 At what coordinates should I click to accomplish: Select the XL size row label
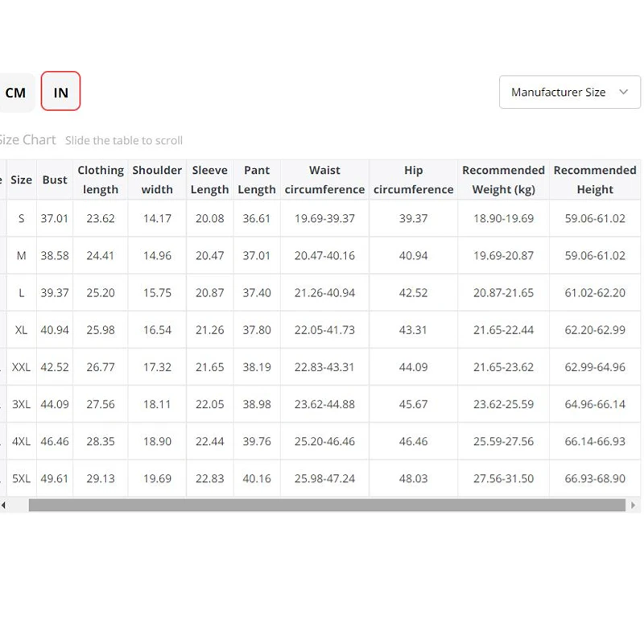[x=22, y=330]
